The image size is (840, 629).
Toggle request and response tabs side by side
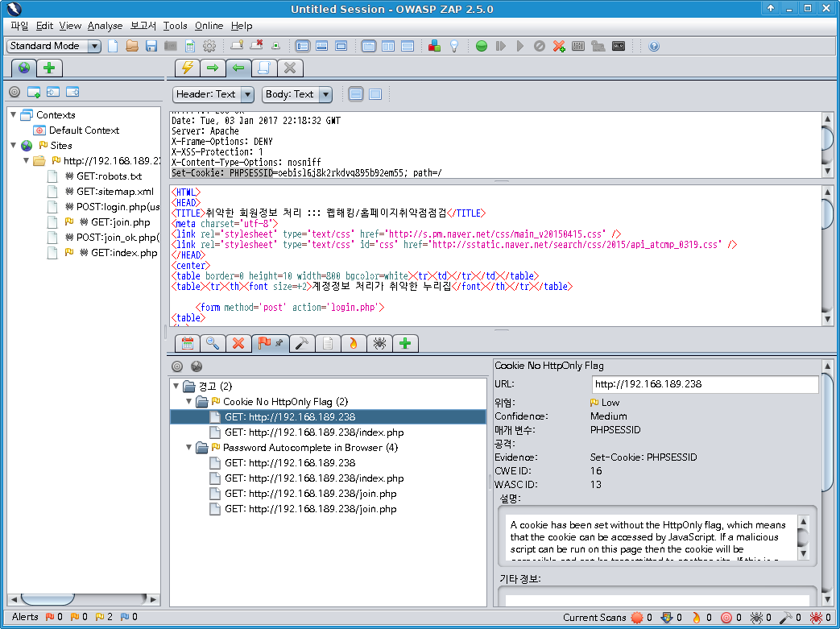pos(388,46)
